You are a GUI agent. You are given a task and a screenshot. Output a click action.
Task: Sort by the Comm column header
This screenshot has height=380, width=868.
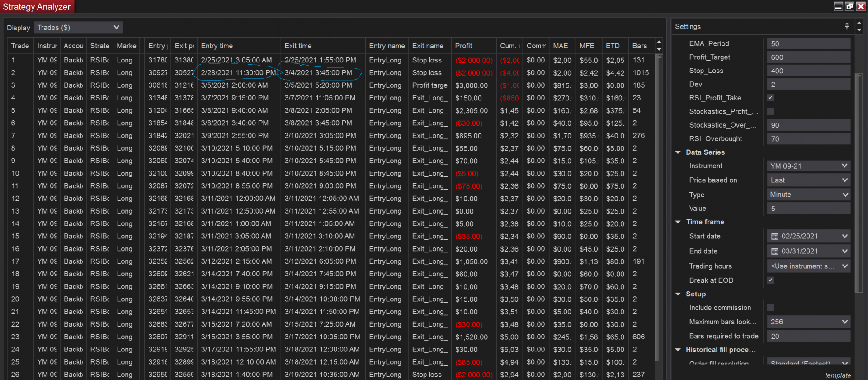point(536,46)
